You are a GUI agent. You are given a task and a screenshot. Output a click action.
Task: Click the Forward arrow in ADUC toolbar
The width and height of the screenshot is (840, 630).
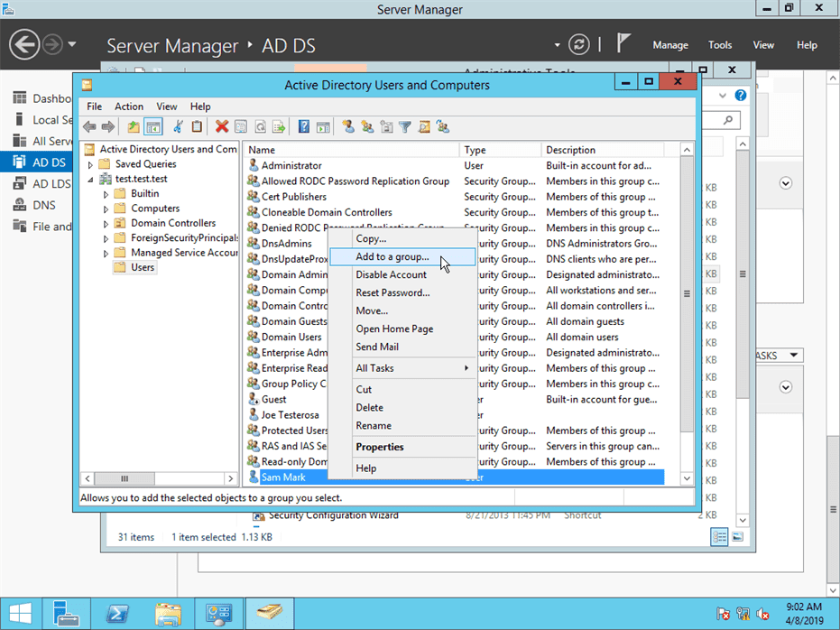pyautogui.click(x=108, y=127)
